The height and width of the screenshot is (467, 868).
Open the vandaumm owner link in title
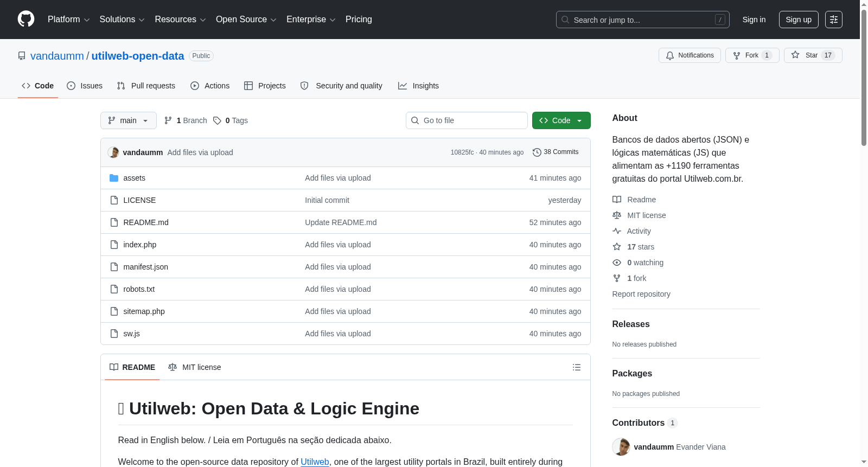coord(57,56)
